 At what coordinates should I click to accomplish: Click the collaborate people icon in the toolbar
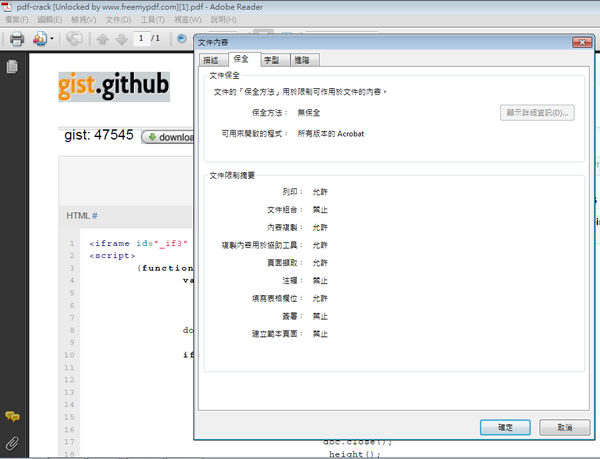[40, 39]
